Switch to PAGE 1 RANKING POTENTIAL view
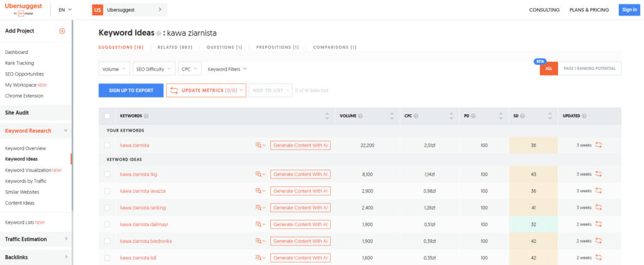Image resolution: width=644 pixels, height=265 pixels. pos(589,68)
